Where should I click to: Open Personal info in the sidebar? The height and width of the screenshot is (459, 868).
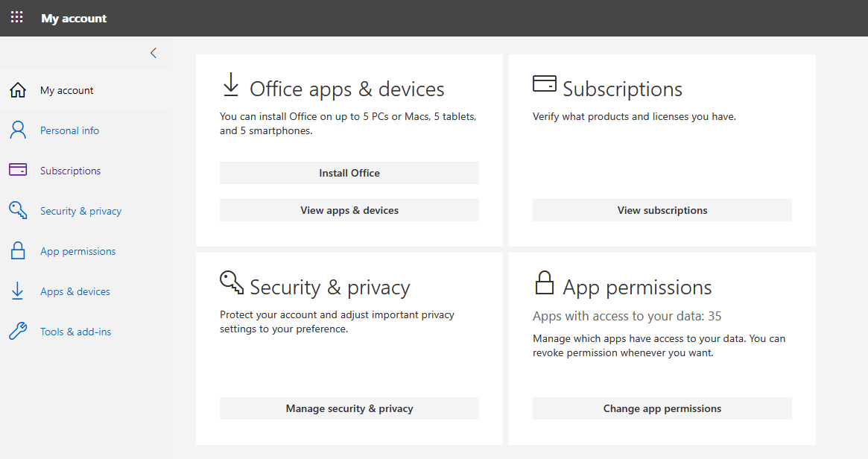69,130
